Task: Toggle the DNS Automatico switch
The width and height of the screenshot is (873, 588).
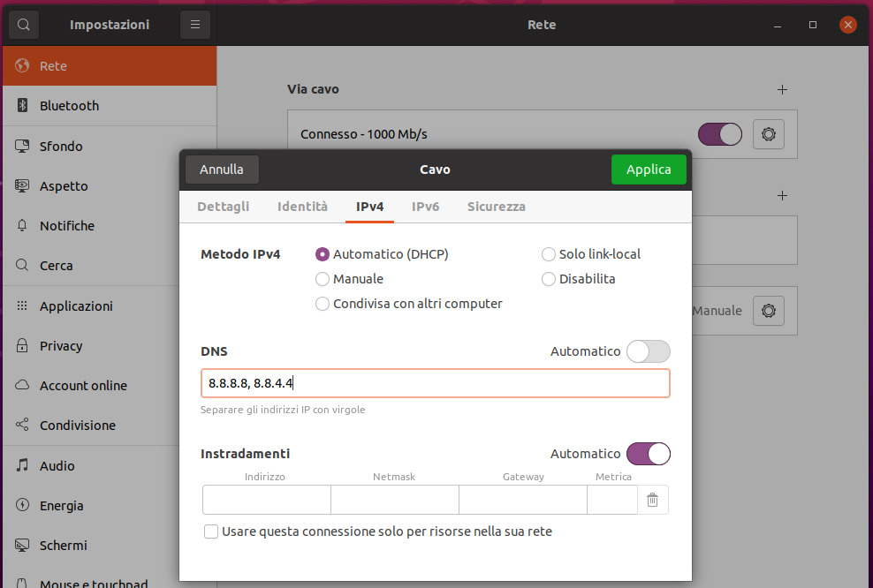Action: click(x=648, y=351)
